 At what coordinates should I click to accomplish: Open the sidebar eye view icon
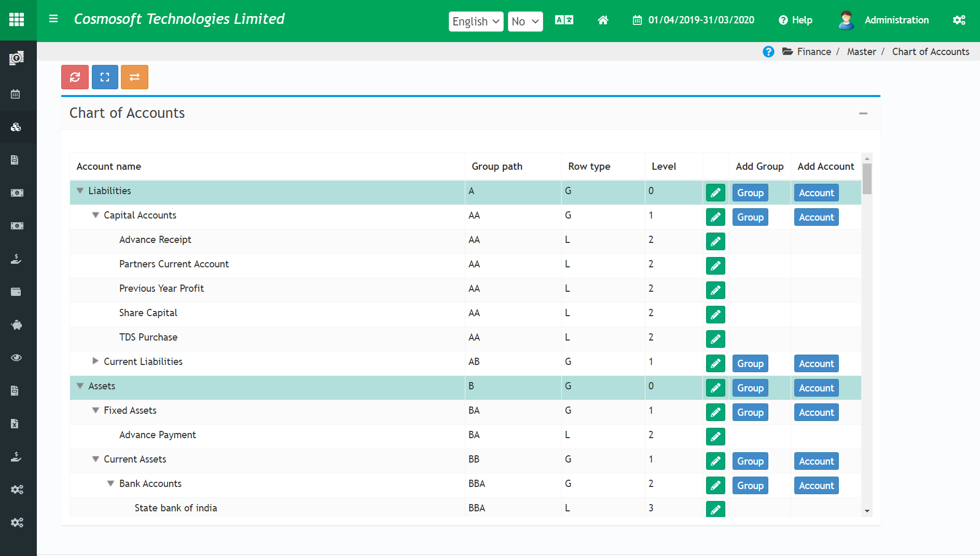click(17, 358)
